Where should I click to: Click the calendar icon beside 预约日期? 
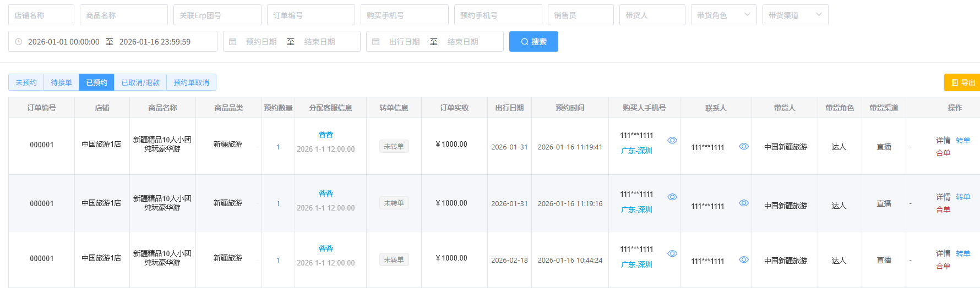(x=233, y=42)
